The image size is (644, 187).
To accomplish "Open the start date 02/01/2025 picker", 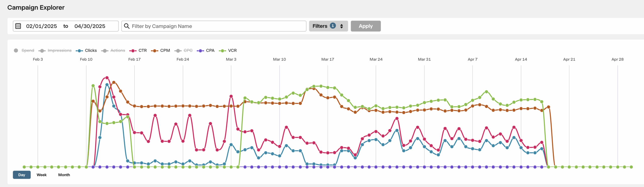I will 42,26.
